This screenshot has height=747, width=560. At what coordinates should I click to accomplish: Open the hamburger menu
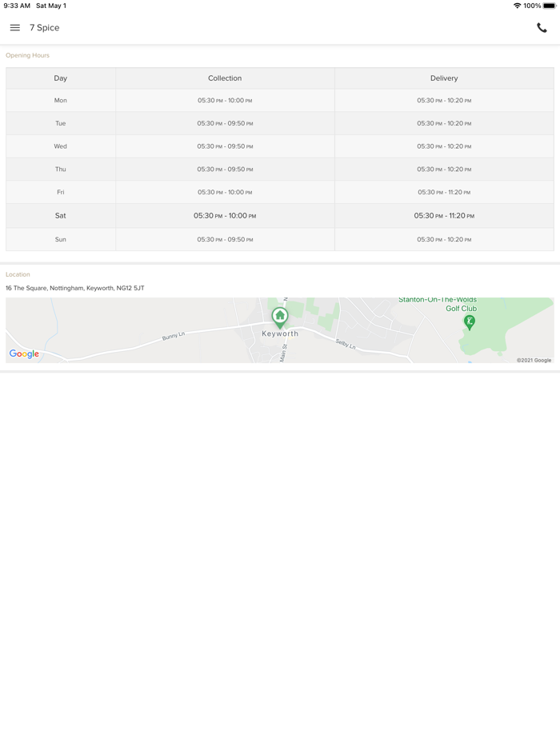(15, 28)
